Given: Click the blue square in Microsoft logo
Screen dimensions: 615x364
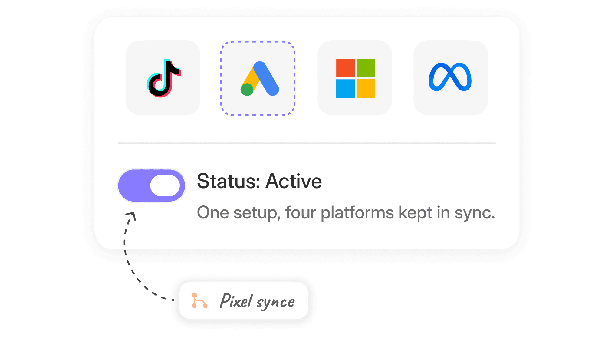Looking at the screenshot, I should [x=345, y=89].
